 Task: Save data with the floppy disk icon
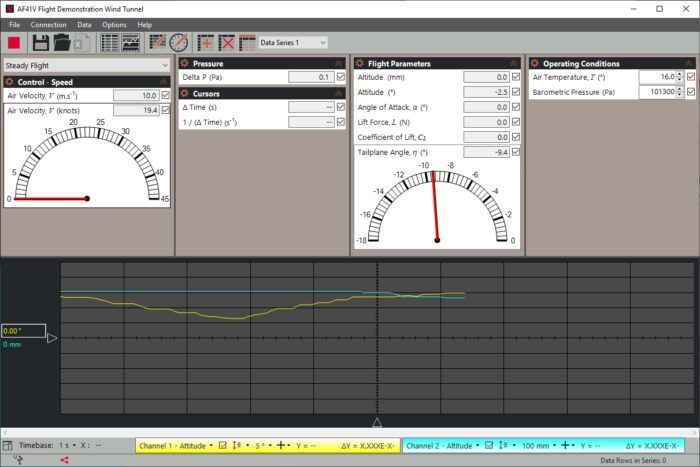[x=41, y=43]
